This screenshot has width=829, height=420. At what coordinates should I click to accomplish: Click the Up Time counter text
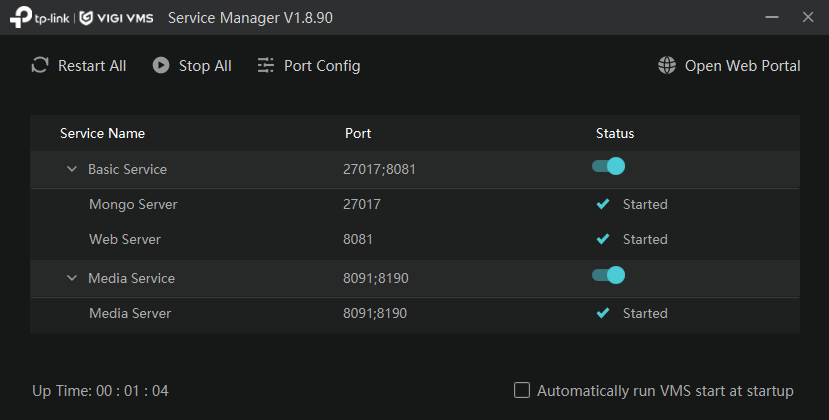point(100,391)
